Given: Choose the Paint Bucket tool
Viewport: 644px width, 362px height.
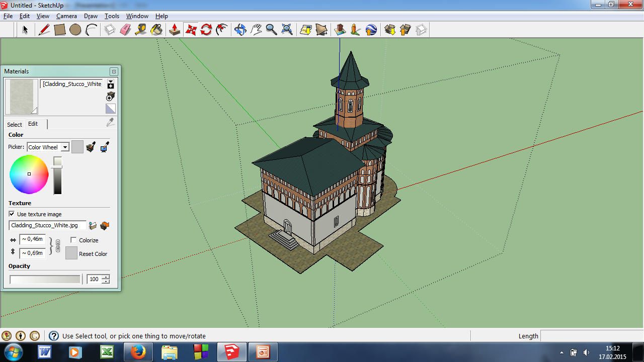Looking at the screenshot, I should pos(156,30).
